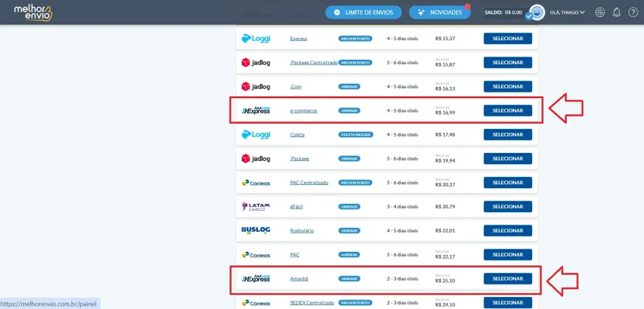Select the Jadlog R$ 15,87 option
The width and height of the screenshot is (644, 309).
[x=508, y=62]
